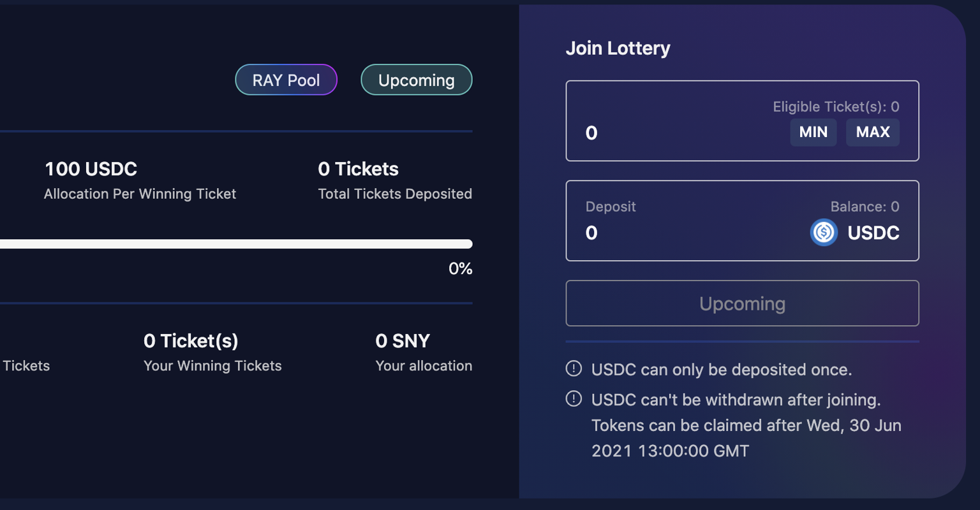Click the 100 USDC allocation value
This screenshot has width=980, height=510.
coord(91,169)
